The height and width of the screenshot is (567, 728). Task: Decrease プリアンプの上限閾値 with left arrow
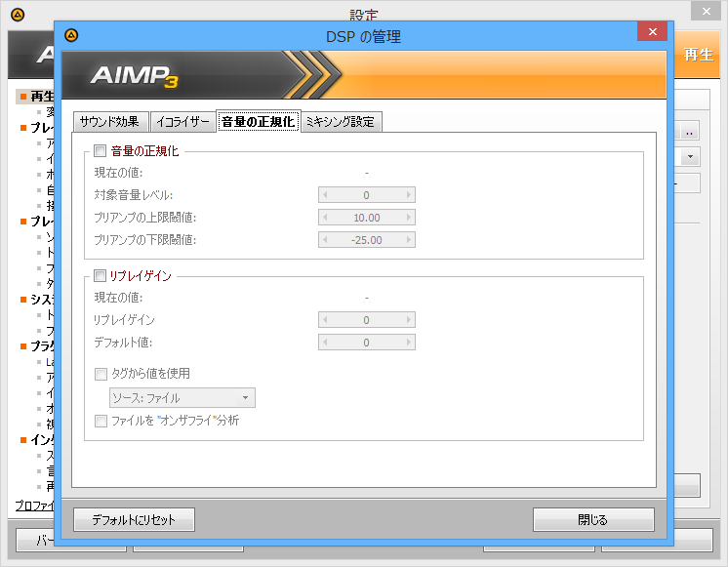pyautogui.click(x=325, y=218)
